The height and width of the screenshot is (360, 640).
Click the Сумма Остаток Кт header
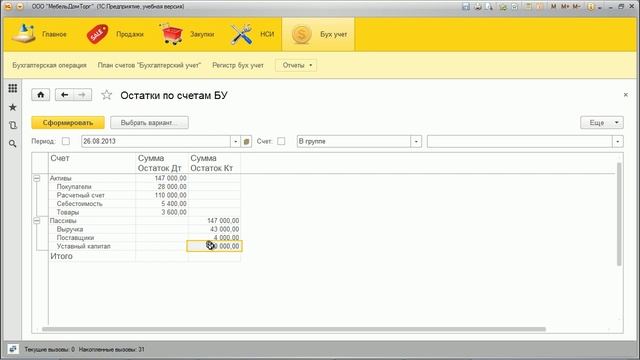click(x=214, y=163)
